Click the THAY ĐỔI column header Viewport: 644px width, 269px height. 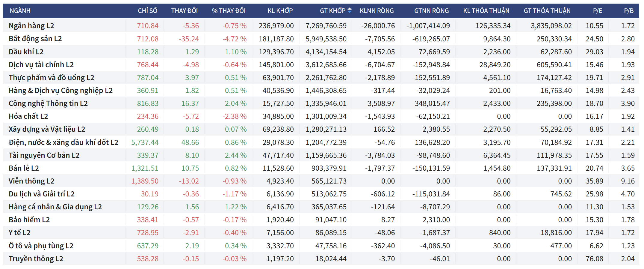tap(184, 11)
